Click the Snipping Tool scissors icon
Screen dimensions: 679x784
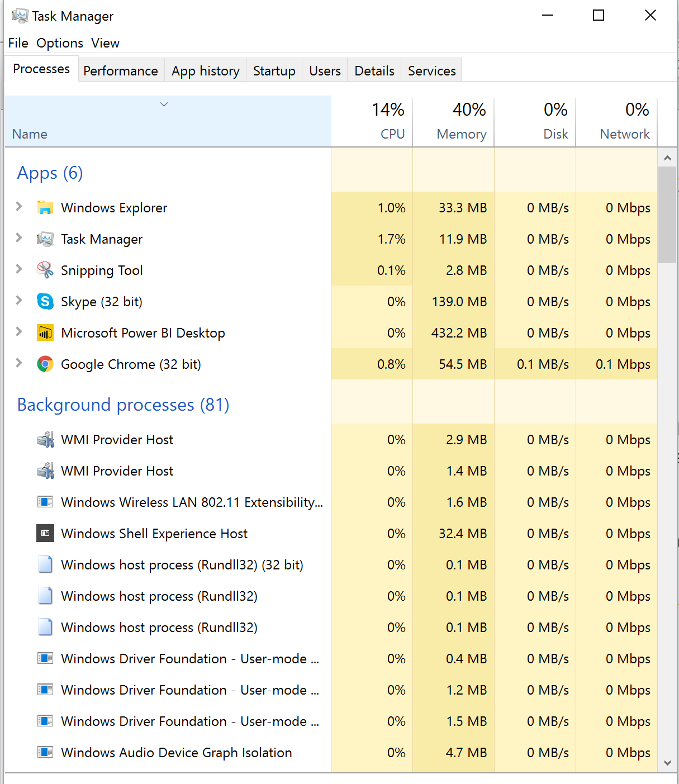pyautogui.click(x=45, y=270)
